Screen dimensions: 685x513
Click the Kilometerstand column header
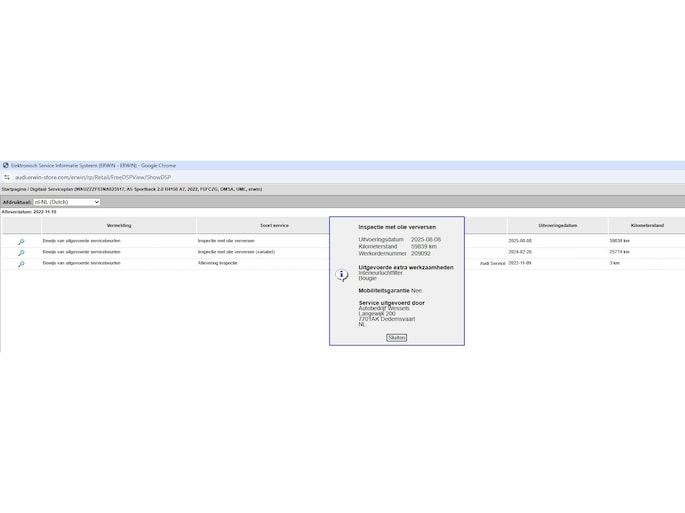(647, 226)
